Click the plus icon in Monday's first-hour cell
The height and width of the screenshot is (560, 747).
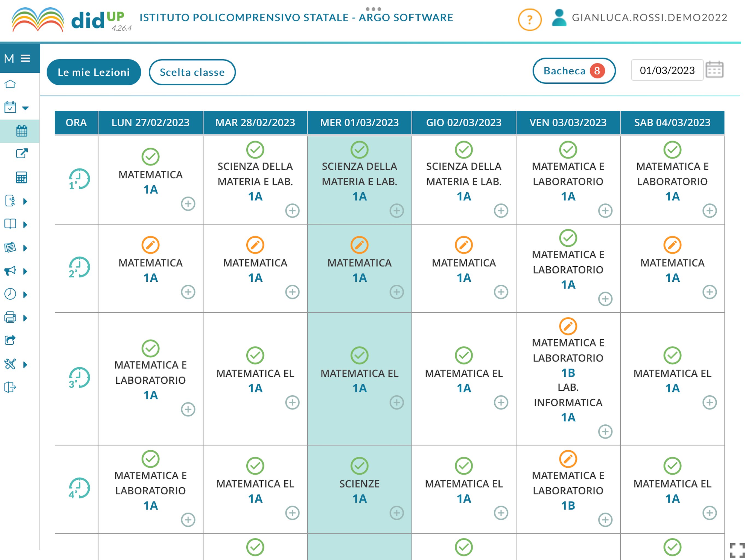point(188,204)
